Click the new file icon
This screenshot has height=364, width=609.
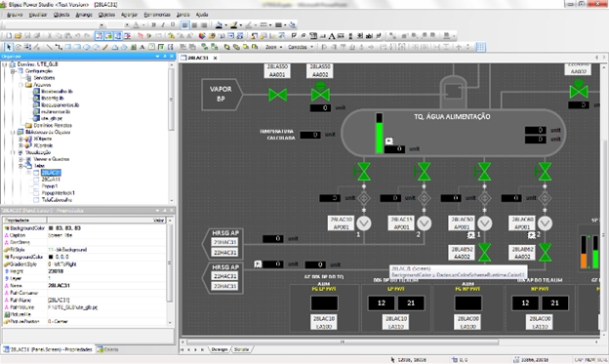click(9, 36)
